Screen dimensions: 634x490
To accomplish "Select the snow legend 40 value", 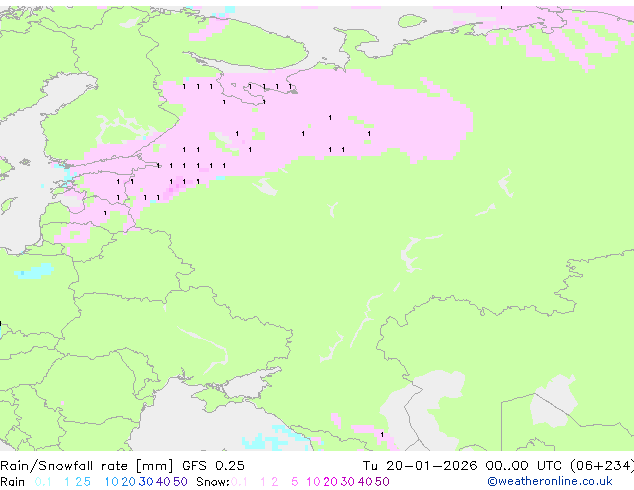I will 365,482.
